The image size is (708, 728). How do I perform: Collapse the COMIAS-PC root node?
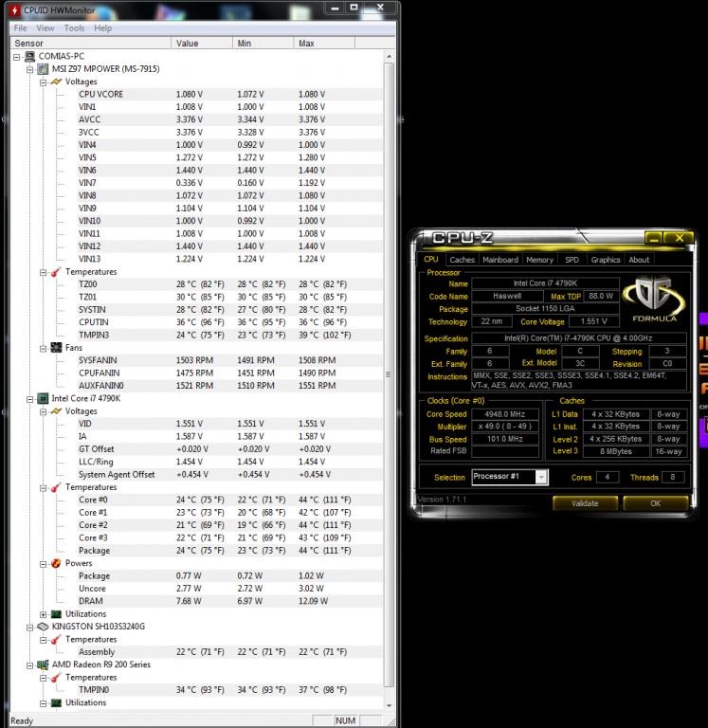pos(17,57)
